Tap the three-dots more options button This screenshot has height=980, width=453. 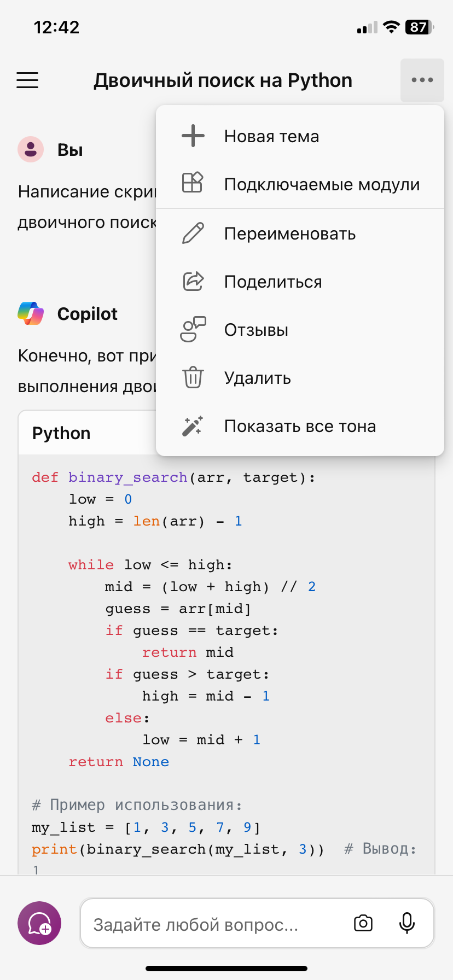pos(422,80)
